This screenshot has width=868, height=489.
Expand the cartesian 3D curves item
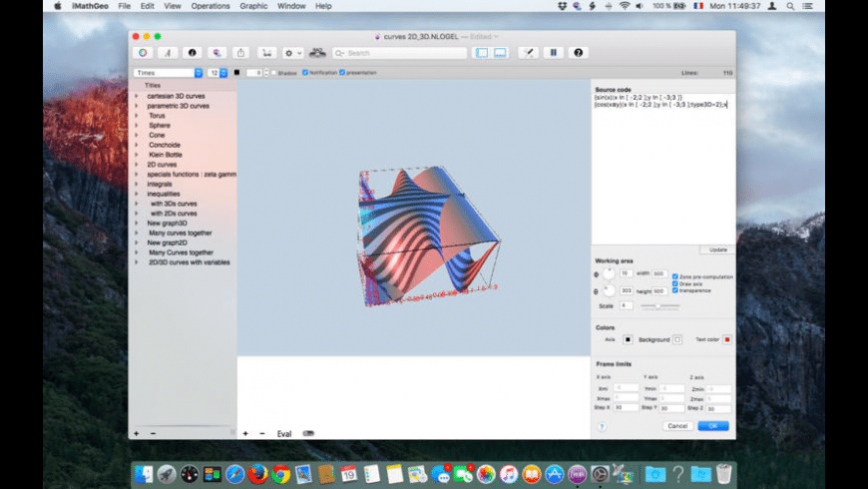(137, 96)
